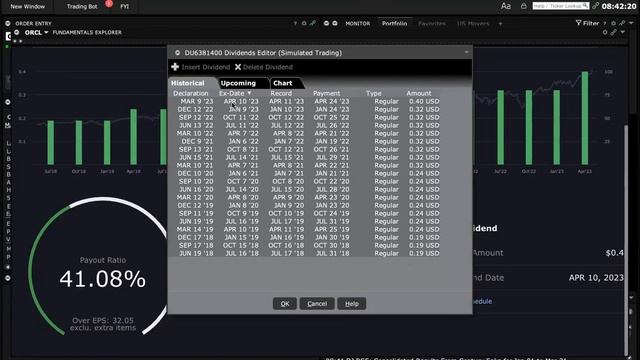Sort by the Ex-Date column arrow
The image size is (640, 360).
tap(249, 93)
